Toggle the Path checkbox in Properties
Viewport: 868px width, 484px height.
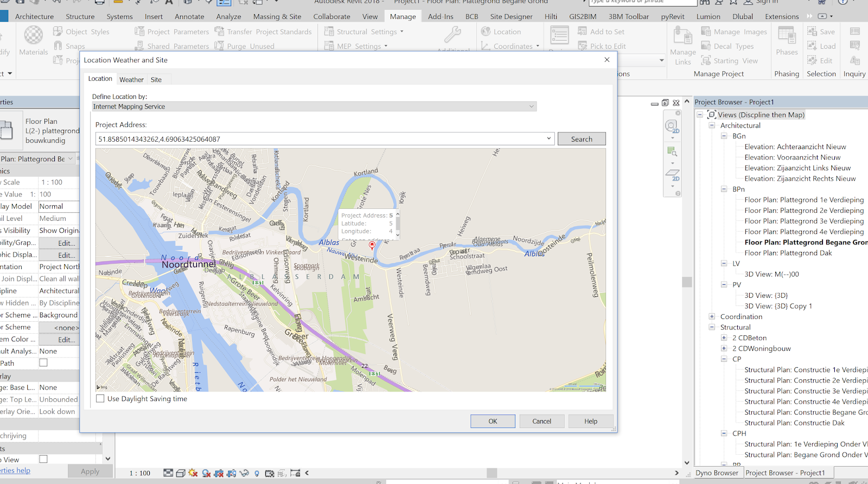43,363
